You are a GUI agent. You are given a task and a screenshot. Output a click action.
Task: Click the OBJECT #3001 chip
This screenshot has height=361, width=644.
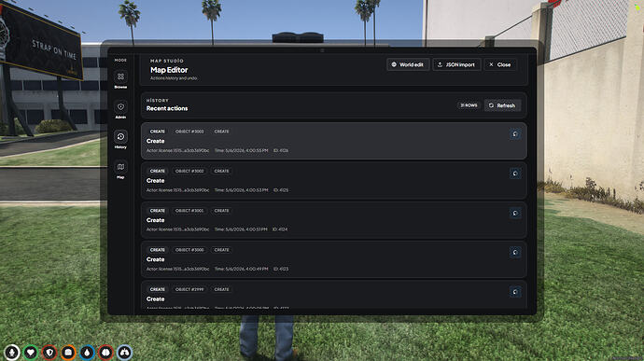coord(189,211)
